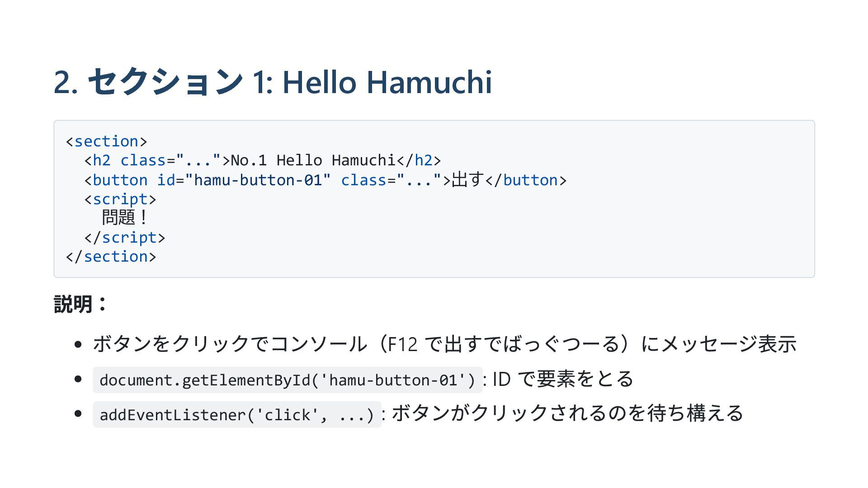
Task: Click the 出す button label in code
Action: pyautogui.click(x=467, y=180)
